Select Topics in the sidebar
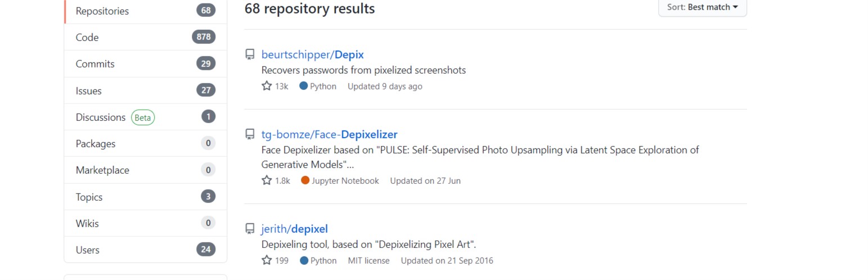Image resolution: width=868 pixels, height=280 pixels. coord(146,197)
